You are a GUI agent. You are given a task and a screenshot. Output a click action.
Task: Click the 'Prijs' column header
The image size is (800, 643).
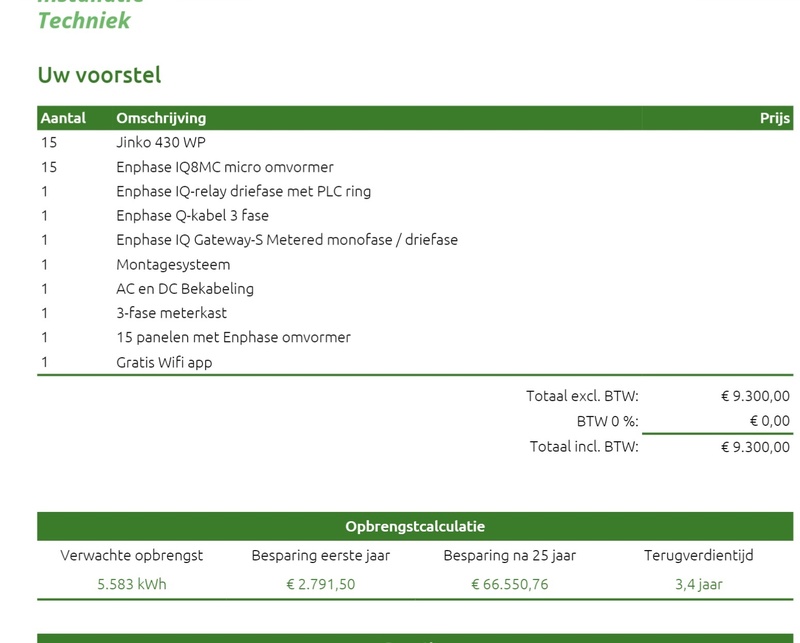click(x=774, y=118)
